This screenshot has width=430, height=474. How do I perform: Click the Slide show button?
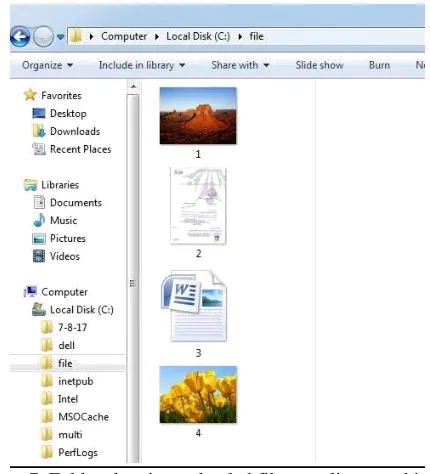[x=319, y=65]
